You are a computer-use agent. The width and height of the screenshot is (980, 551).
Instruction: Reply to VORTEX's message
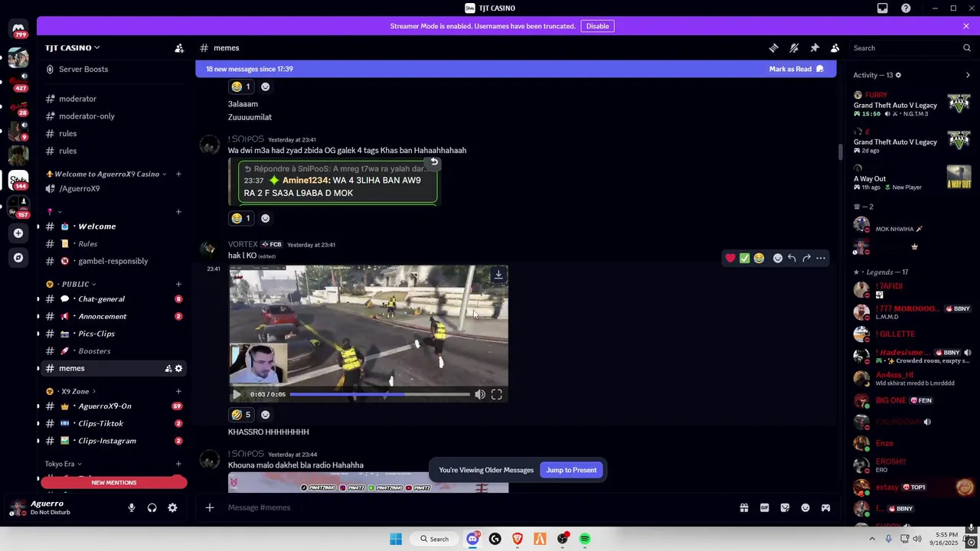(792, 258)
